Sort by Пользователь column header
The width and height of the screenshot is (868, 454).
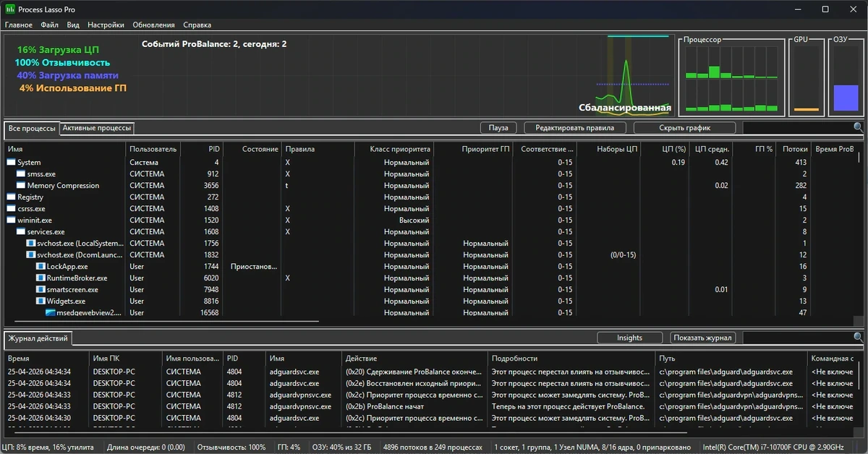click(x=153, y=149)
